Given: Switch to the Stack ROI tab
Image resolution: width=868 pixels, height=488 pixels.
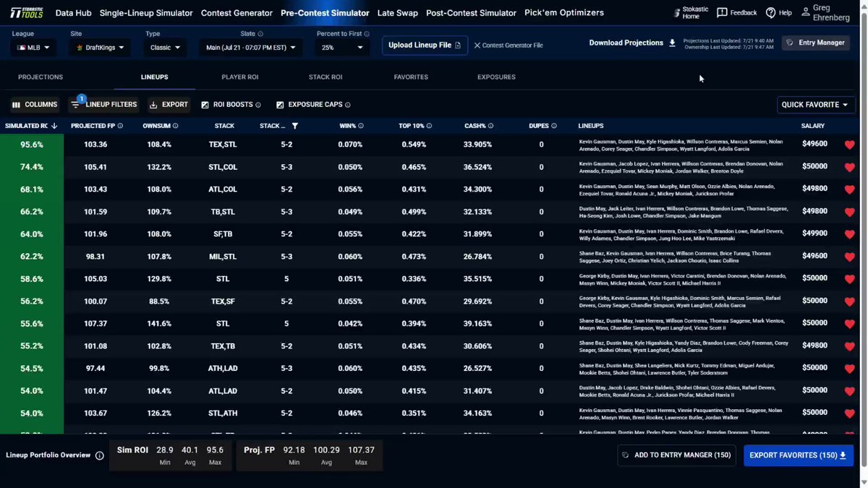Looking at the screenshot, I should 325,77.
